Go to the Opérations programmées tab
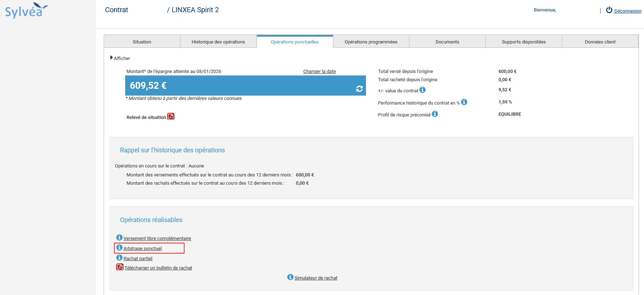Screen dimensions: 644x295 click(371, 42)
